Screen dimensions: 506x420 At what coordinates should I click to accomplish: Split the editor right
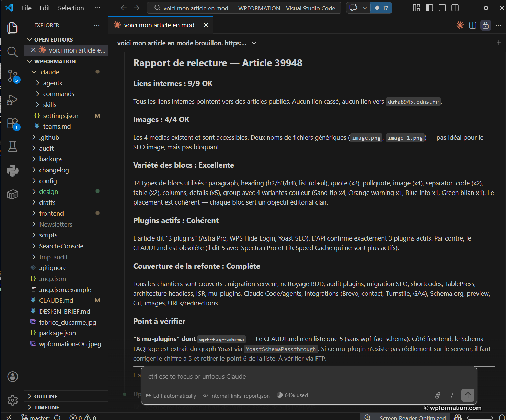pyautogui.click(x=473, y=25)
